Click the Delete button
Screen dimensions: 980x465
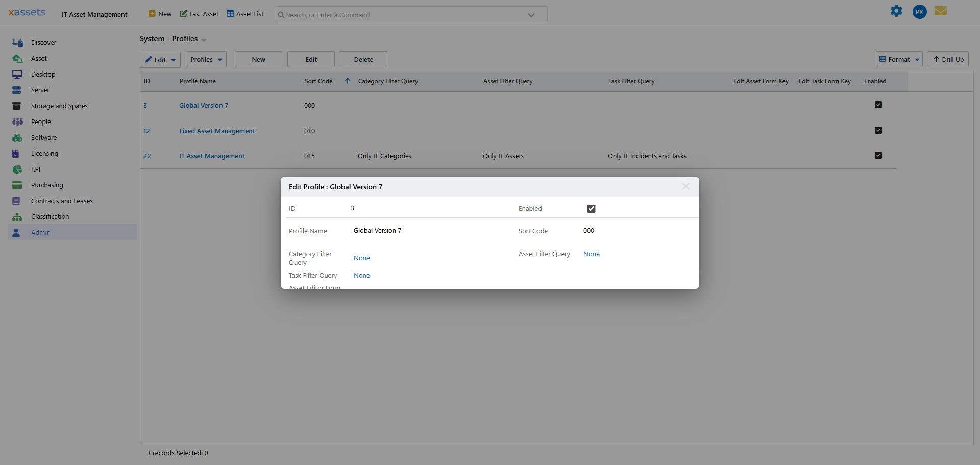(x=363, y=59)
